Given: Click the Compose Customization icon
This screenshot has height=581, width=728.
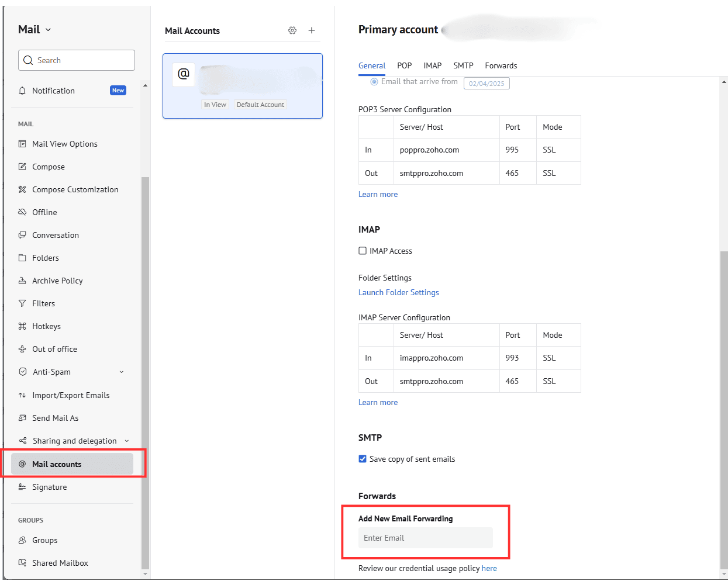Looking at the screenshot, I should tap(22, 189).
